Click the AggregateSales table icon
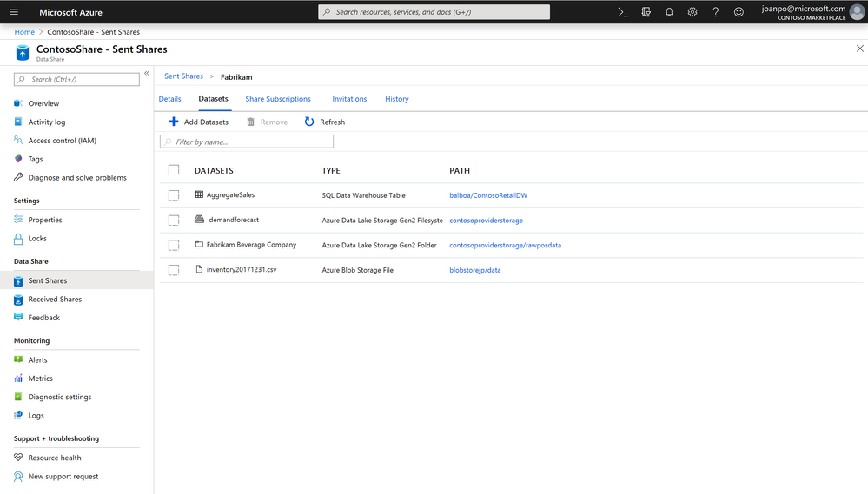This screenshot has height=494, width=868. [199, 194]
